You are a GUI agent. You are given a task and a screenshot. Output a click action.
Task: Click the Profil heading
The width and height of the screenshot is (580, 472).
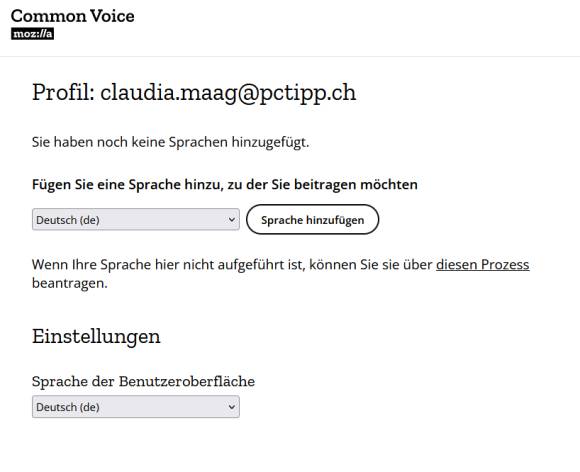[194, 92]
